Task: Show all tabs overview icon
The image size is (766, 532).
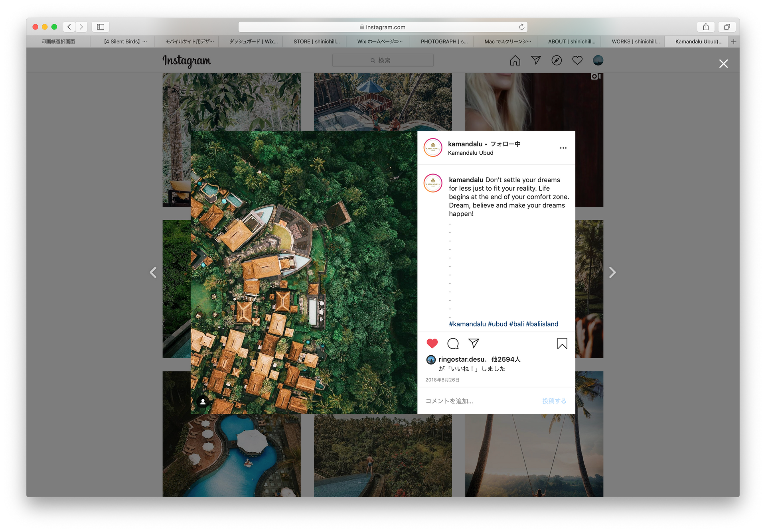Action: click(727, 27)
